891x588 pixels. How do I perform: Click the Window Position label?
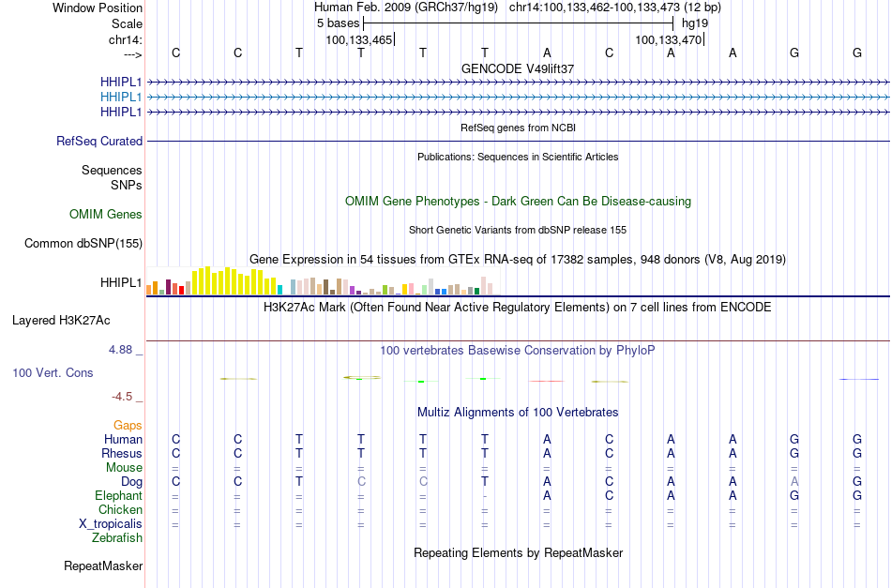click(x=98, y=8)
